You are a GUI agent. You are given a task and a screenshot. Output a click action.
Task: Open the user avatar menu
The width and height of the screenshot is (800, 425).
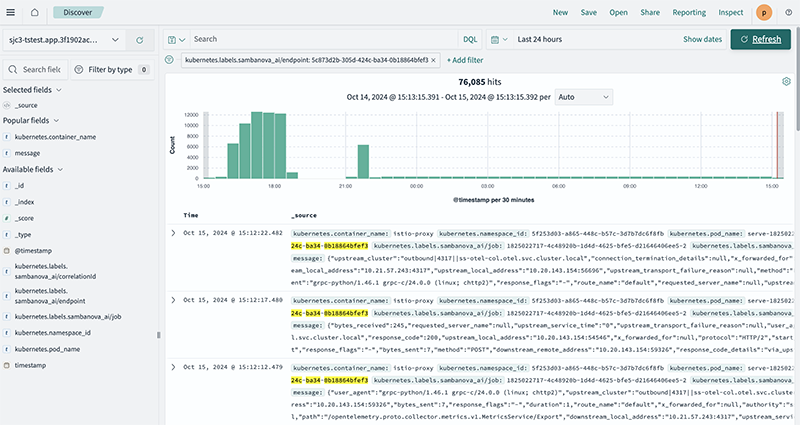coord(765,13)
